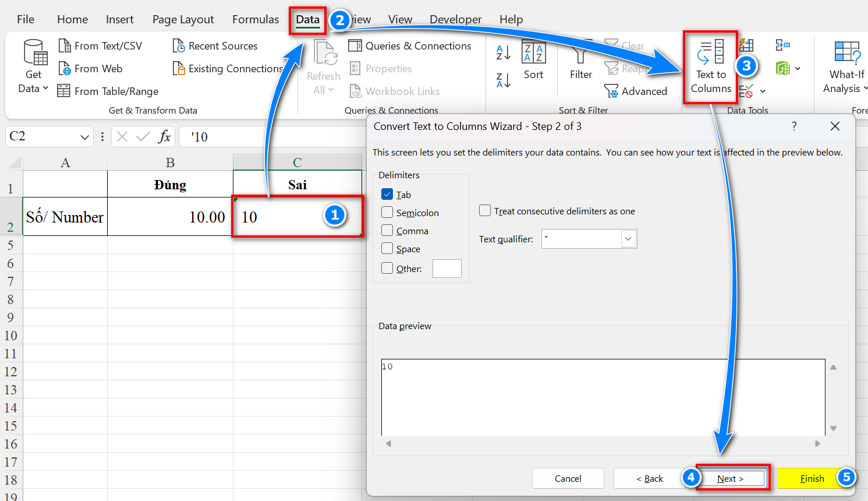Click the Text to Columns icon

point(710,54)
